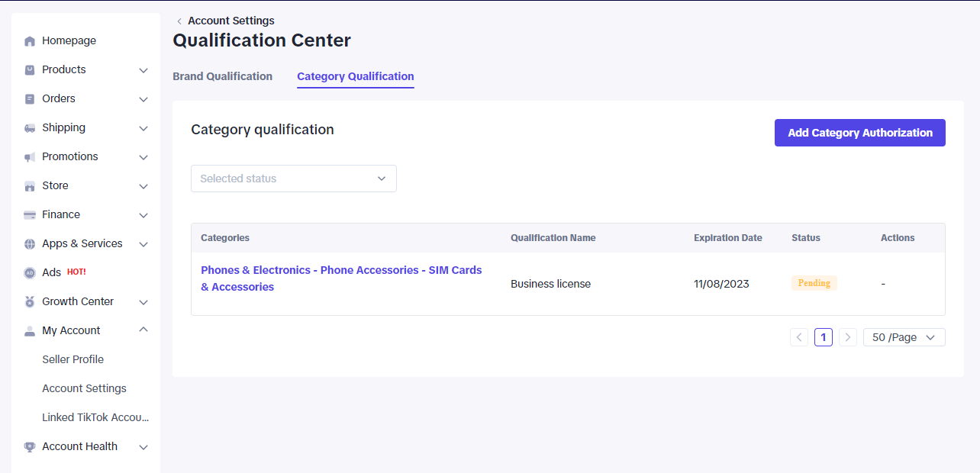The width and height of the screenshot is (980, 473).
Task: Click the Qualification Name column header
Action: point(553,238)
